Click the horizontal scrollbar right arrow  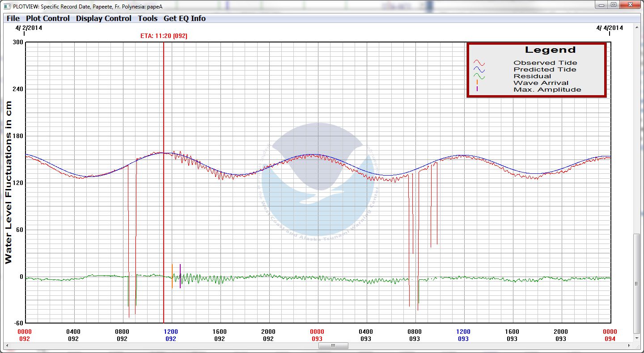630,346
